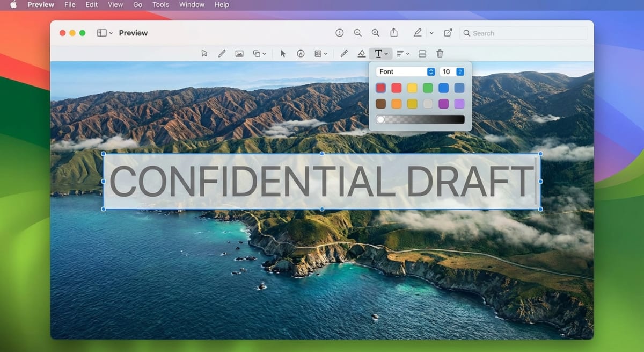
Task: Toggle the sidebar view control
Action: [x=102, y=33]
